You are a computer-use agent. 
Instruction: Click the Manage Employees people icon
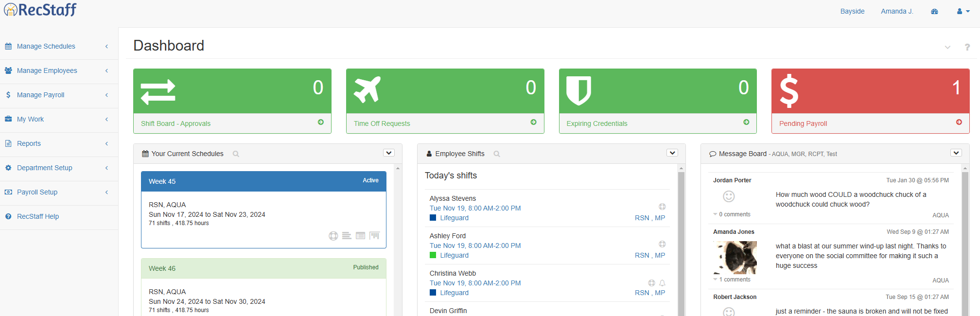coord(8,70)
